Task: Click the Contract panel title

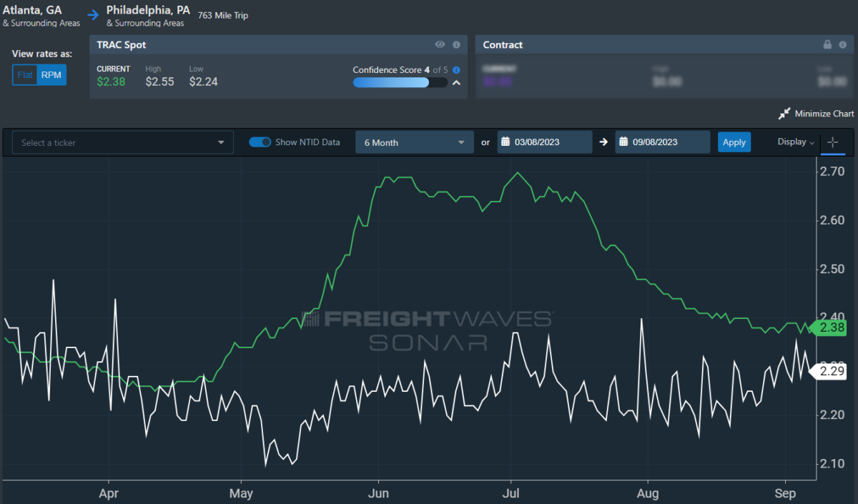Action: click(503, 44)
